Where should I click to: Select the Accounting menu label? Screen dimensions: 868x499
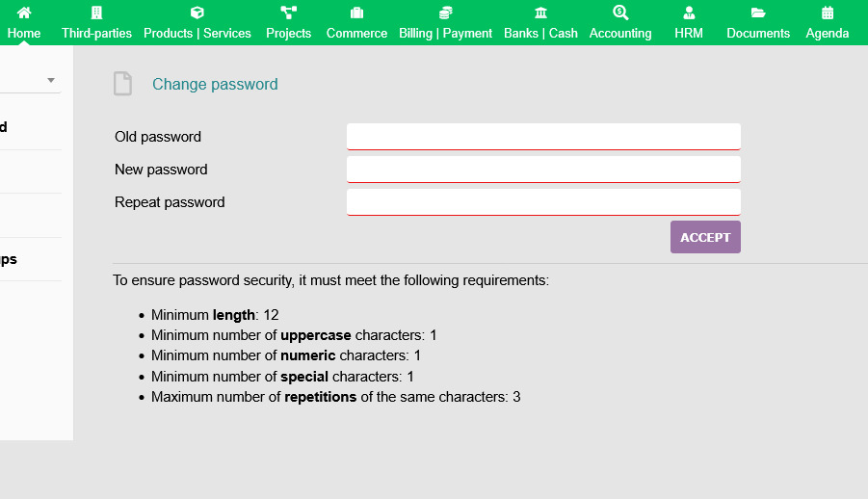[620, 33]
